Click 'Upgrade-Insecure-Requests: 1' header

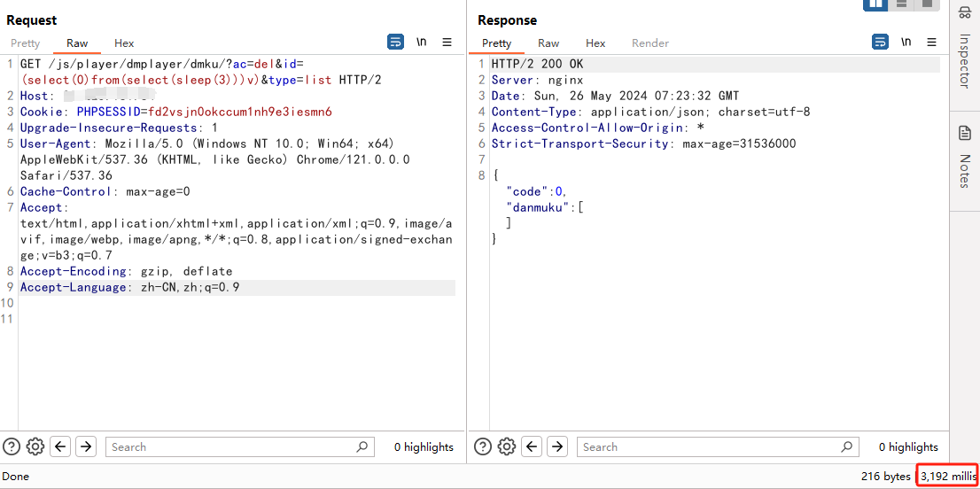(119, 128)
